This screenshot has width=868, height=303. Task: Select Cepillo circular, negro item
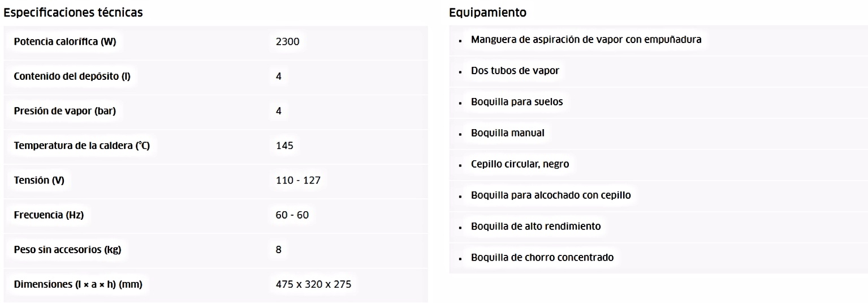(520, 164)
